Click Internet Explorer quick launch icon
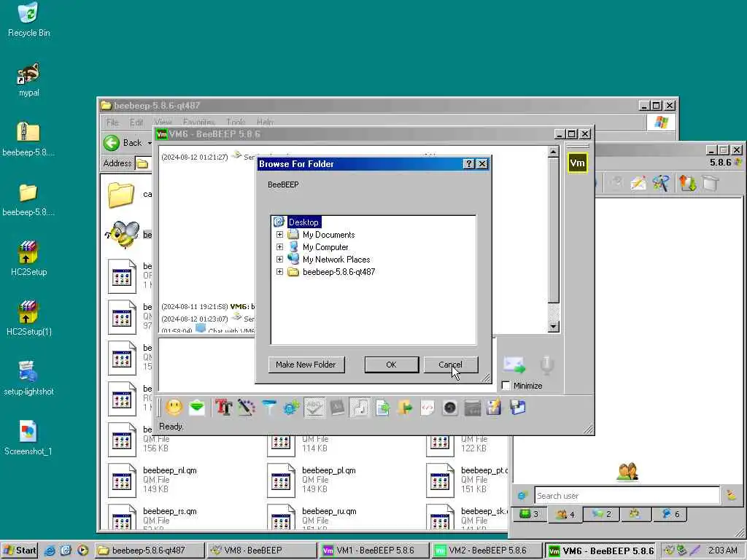Image resolution: width=747 pixels, height=560 pixels. click(x=50, y=551)
